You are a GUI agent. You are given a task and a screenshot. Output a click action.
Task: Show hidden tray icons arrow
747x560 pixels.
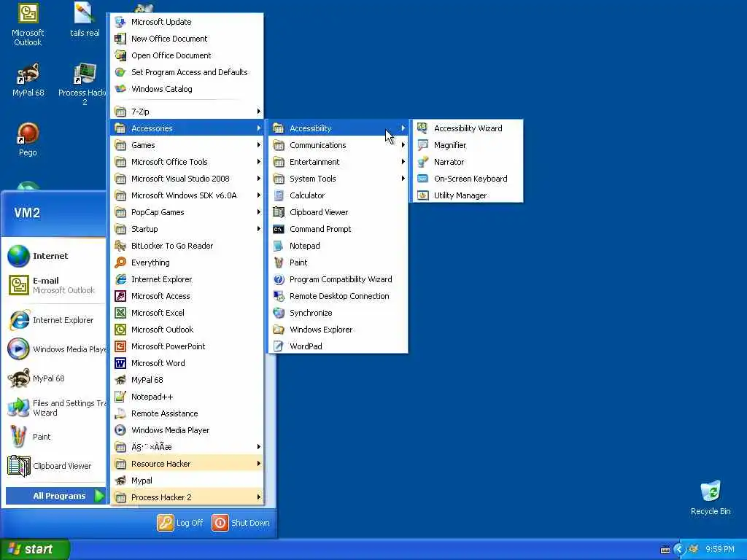(x=679, y=550)
